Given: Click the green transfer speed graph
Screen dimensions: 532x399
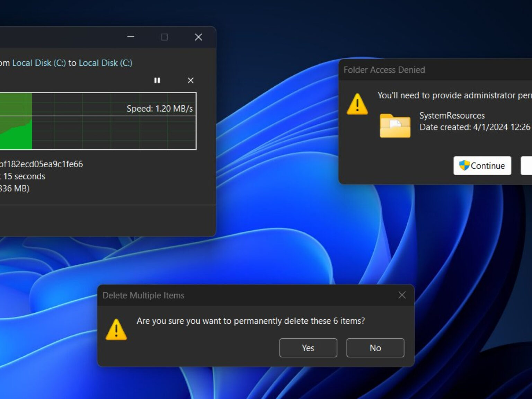Looking at the screenshot, I should 16,132.
